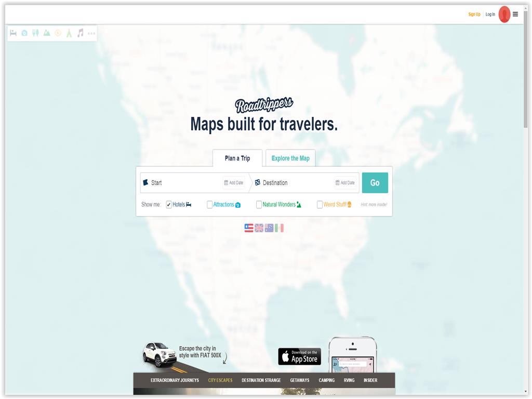Click the Sign Up link
The image size is (532, 399).
474,14
